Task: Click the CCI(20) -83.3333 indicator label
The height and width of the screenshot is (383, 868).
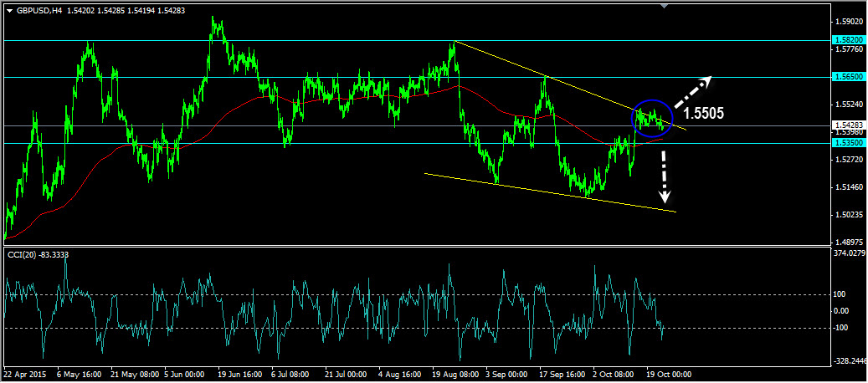Action: point(37,253)
